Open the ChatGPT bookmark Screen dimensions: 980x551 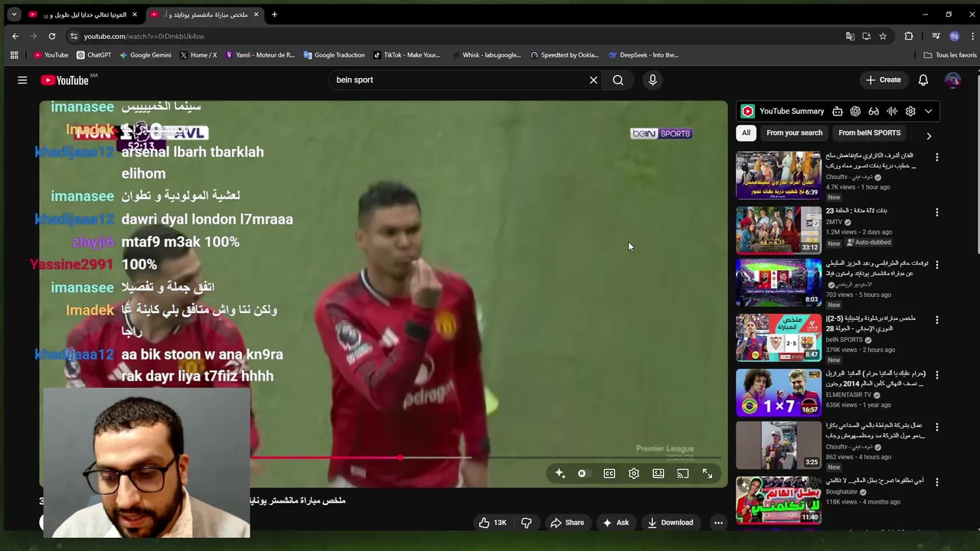(x=93, y=55)
